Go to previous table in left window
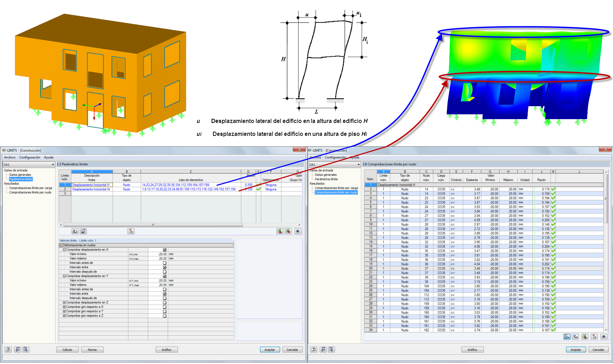 click(17, 349)
